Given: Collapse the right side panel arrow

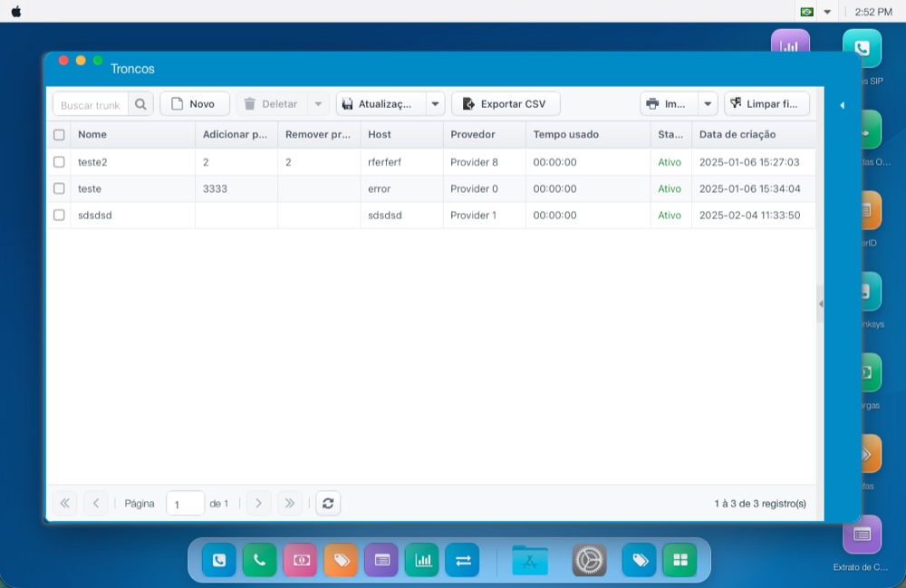Looking at the screenshot, I should click(x=842, y=105).
